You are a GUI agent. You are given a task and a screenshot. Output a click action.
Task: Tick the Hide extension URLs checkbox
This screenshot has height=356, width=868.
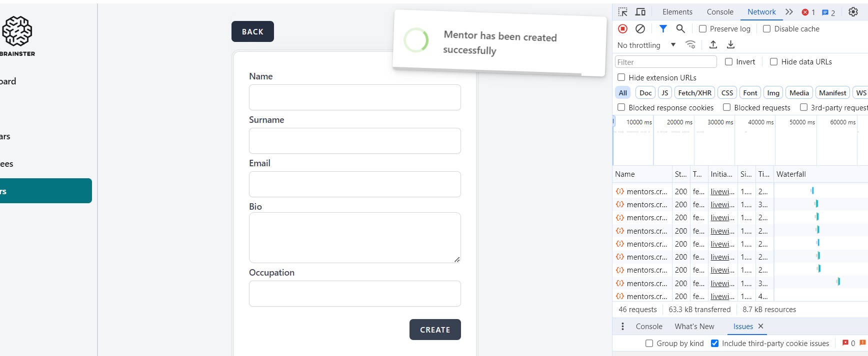click(x=621, y=77)
